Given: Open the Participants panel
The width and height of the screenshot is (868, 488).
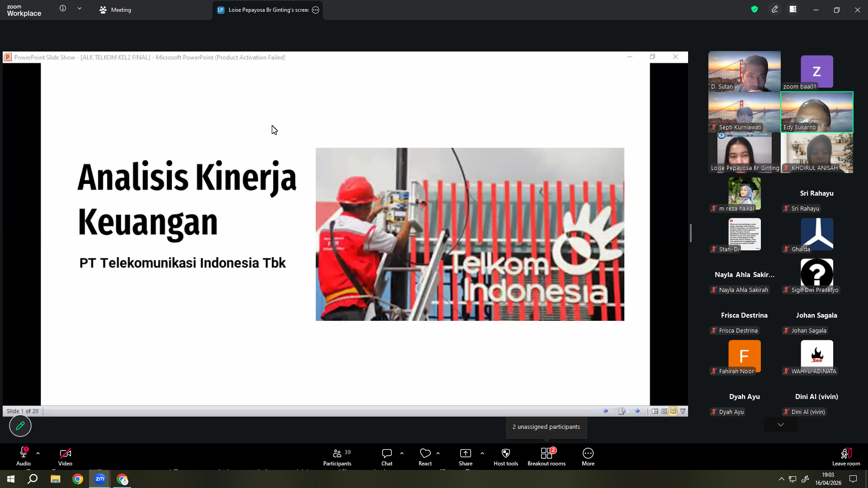Looking at the screenshot, I should click(337, 456).
